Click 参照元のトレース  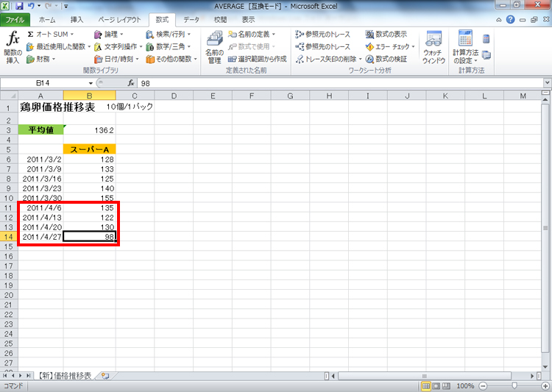tap(323, 34)
